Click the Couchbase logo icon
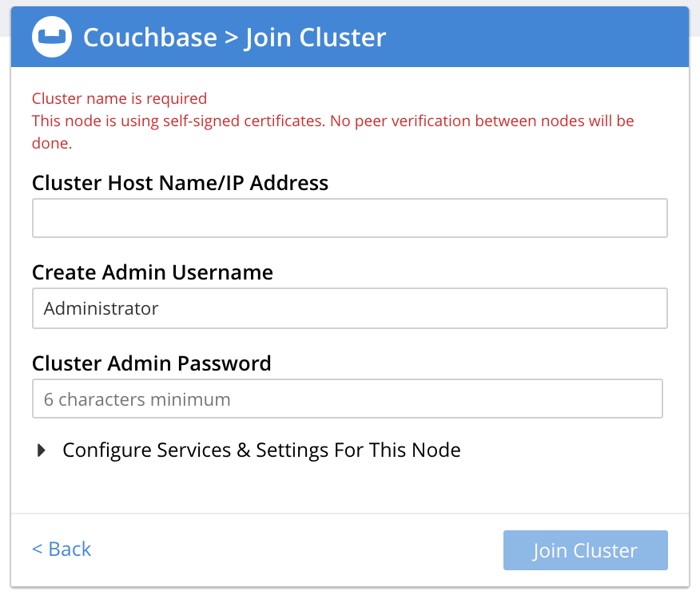Image resolution: width=700 pixels, height=599 pixels. pos(52,37)
